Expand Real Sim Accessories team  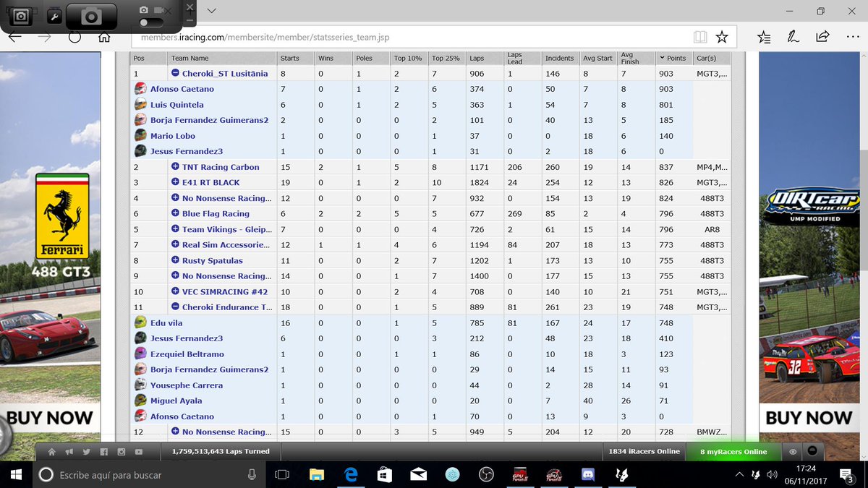[x=175, y=245]
